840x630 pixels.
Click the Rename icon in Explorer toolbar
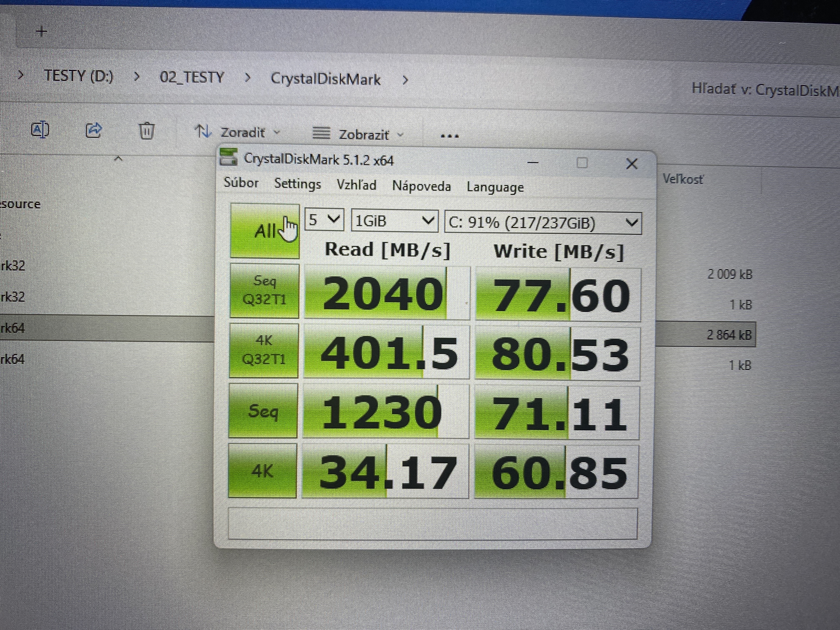(40, 130)
